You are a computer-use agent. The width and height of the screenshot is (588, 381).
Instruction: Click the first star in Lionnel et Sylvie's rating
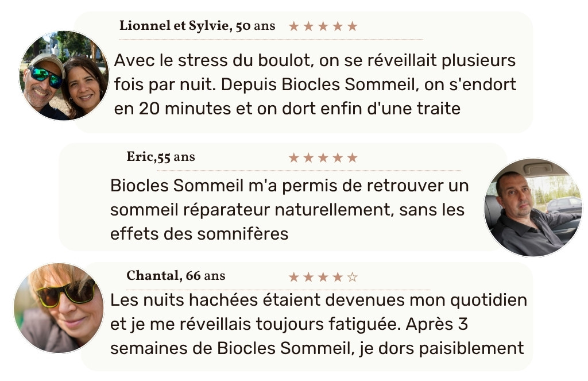(294, 26)
